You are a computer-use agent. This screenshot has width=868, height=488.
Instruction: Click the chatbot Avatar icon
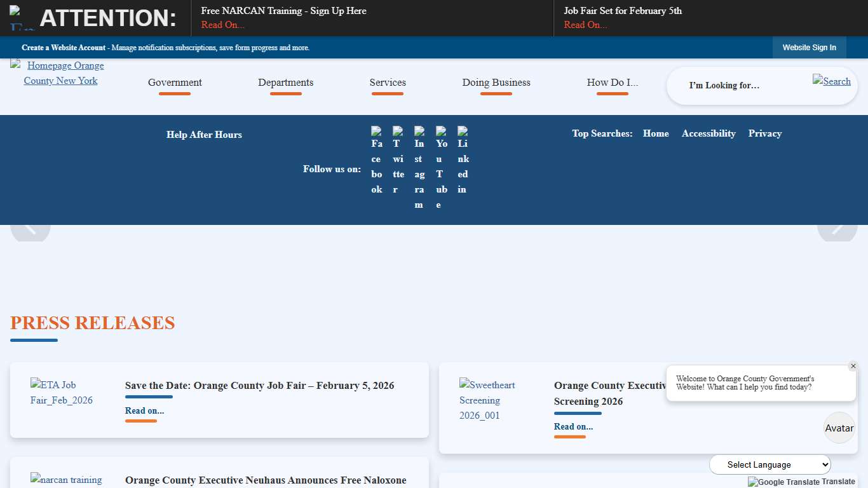[839, 428]
